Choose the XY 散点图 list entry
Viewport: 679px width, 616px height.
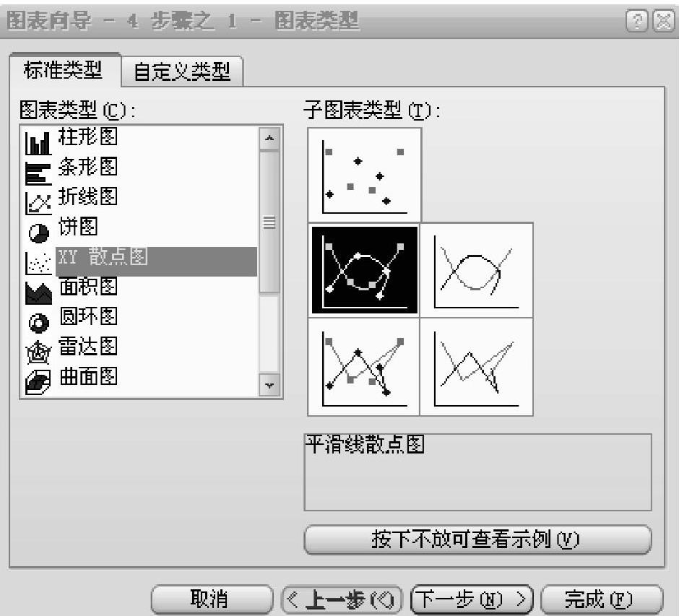(x=156, y=261)
